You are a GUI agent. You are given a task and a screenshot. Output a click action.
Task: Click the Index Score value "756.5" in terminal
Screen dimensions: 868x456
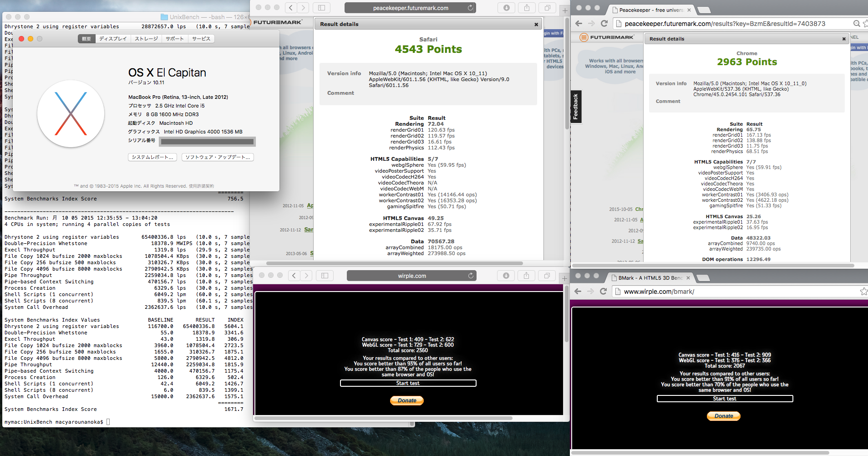click(x=235, y=199)
